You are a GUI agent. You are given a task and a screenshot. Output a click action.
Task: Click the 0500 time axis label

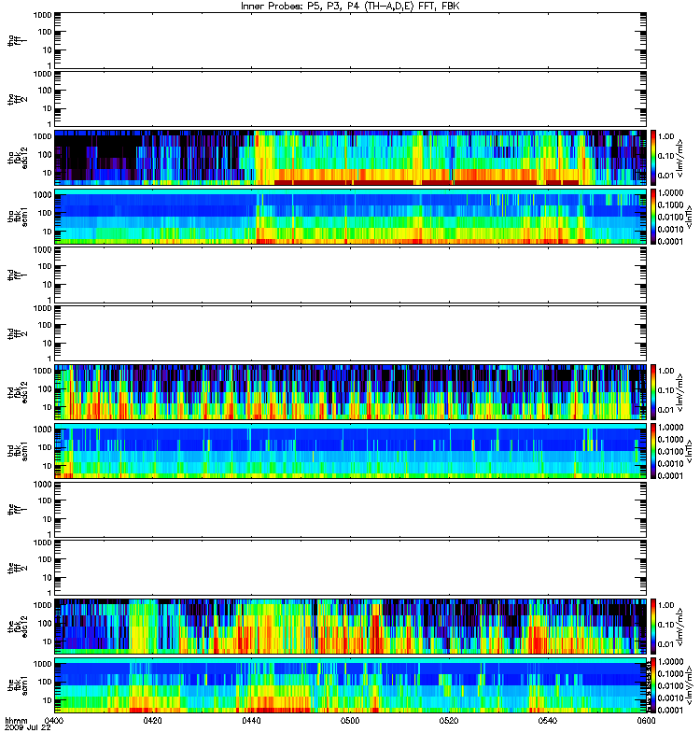(350, 720)
